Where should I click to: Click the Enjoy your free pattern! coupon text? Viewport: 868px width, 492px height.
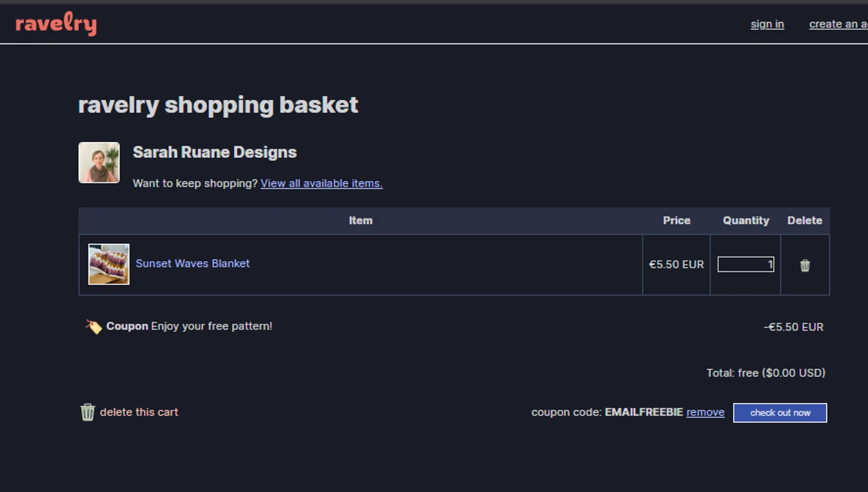[212, 326]
